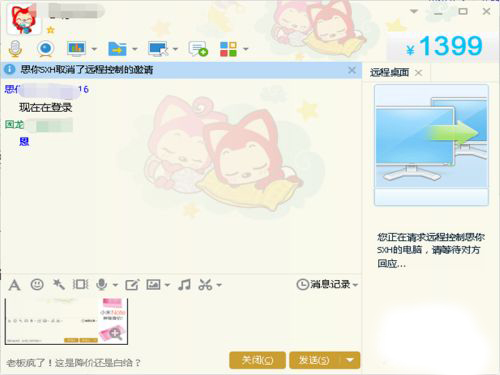Screen dimensions: 500x375
Task: Take a screenshot with scissors icon
Action: (x=205, y=285)
